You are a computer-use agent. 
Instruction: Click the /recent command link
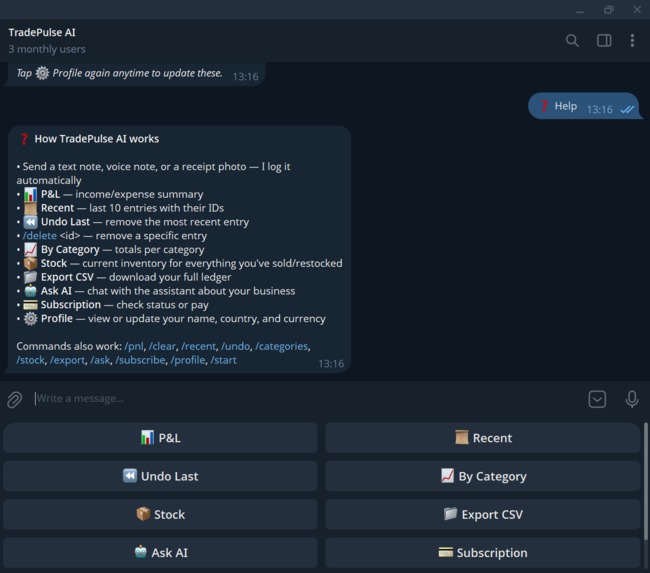(x=199, y=346)
